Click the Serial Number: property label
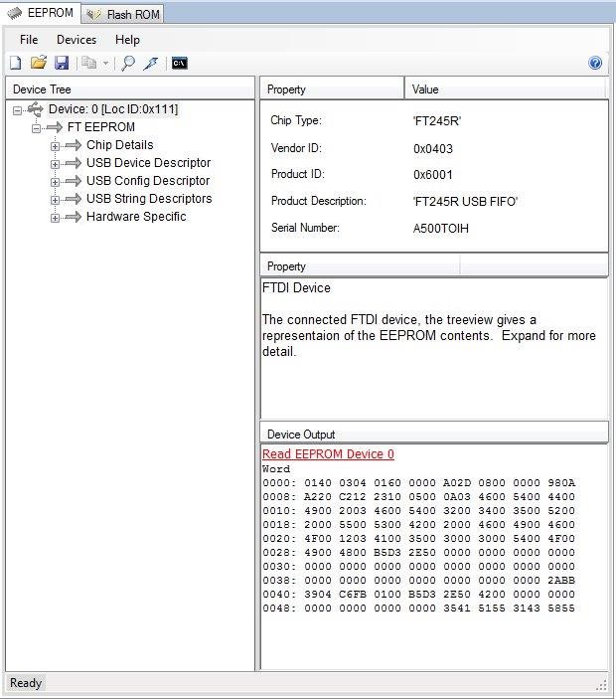616x699 pixels. pyautogui.click(x=305, y=228)
